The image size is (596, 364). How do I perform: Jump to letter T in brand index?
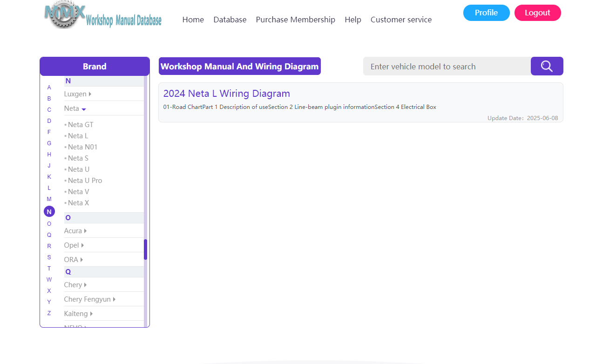coord(49,269)
